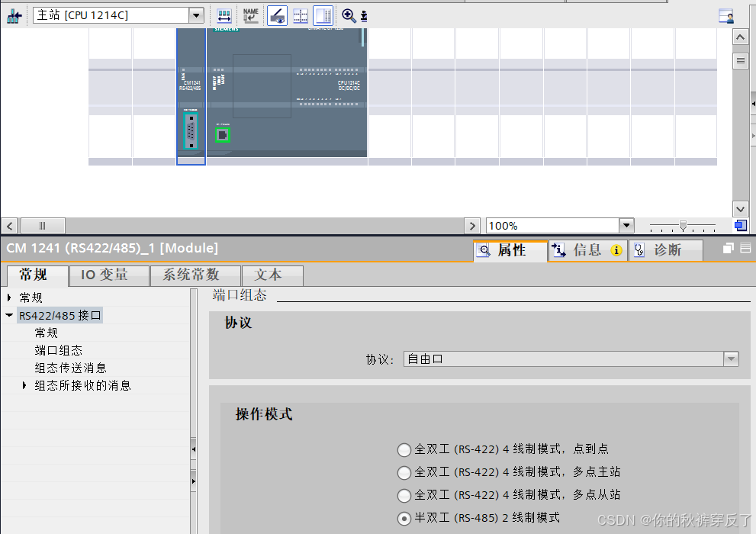756x534 pixels.
Task: Click the download icon beside the magnifier
Action: 364,16
